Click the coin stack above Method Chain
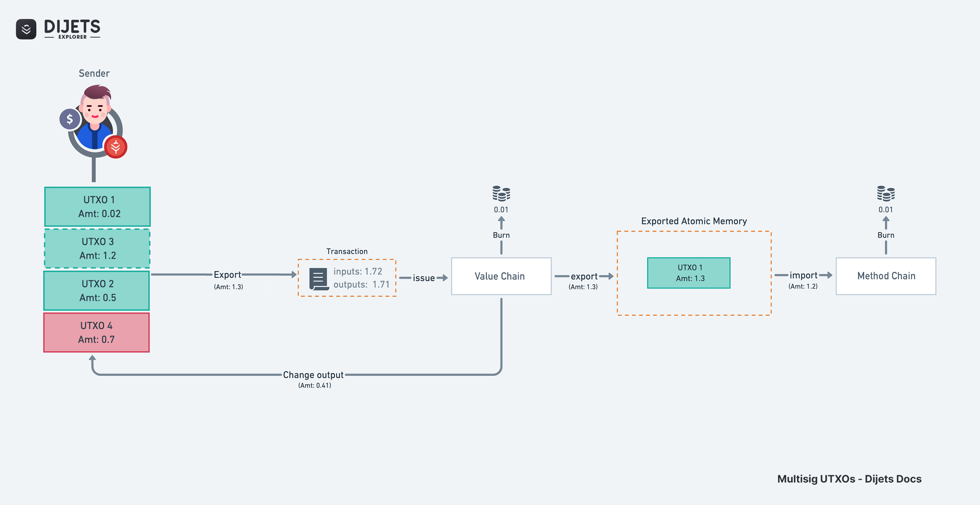 (x=886, y=194)
